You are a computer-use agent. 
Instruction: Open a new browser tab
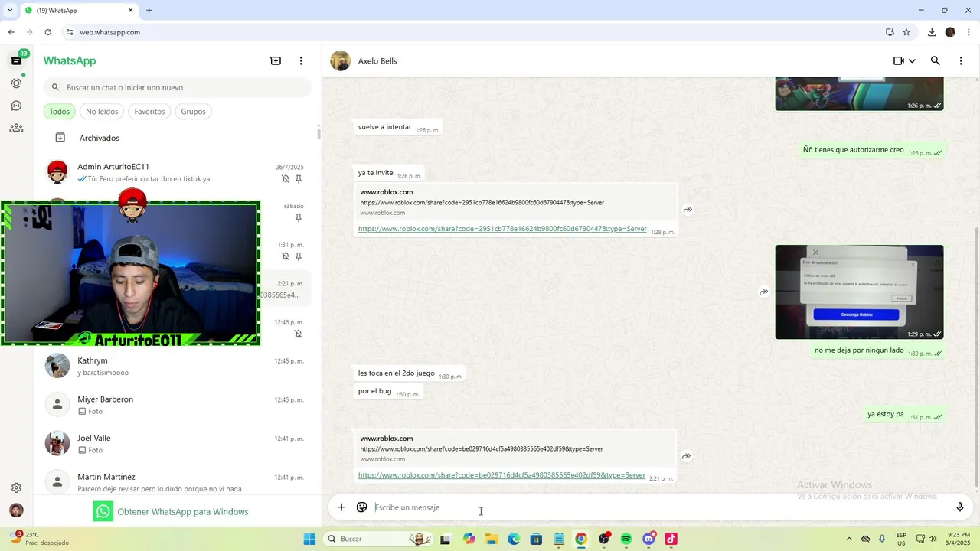[x=149, y=11]
